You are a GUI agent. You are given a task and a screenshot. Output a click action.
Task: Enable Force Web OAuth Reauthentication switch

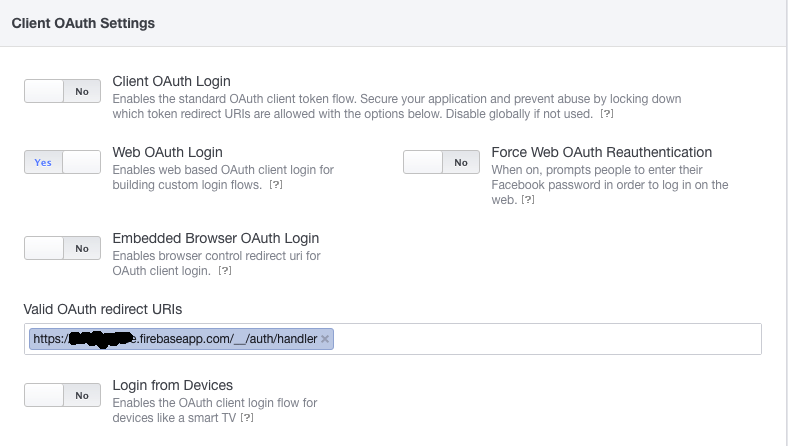(x=441, y=162)
